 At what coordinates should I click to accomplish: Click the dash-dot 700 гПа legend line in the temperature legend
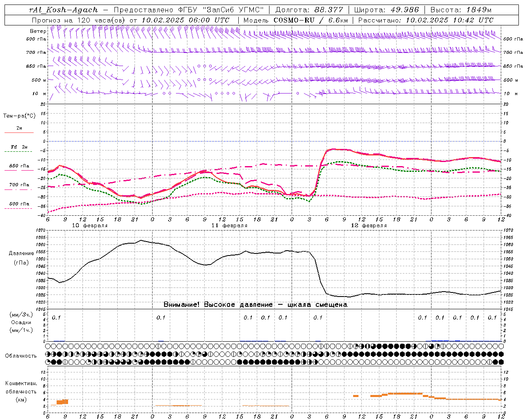click(19, 189)
